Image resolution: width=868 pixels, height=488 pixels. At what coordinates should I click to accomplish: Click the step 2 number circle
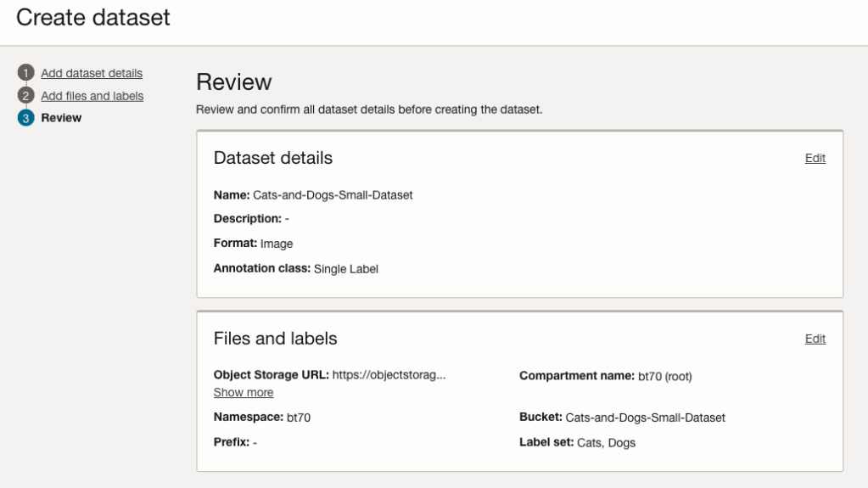pos(25,96)
